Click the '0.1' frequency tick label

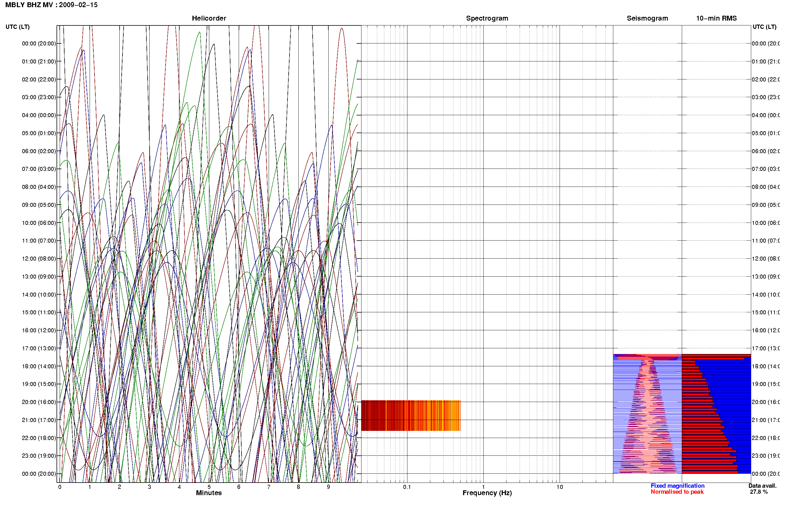click(407, 487)
